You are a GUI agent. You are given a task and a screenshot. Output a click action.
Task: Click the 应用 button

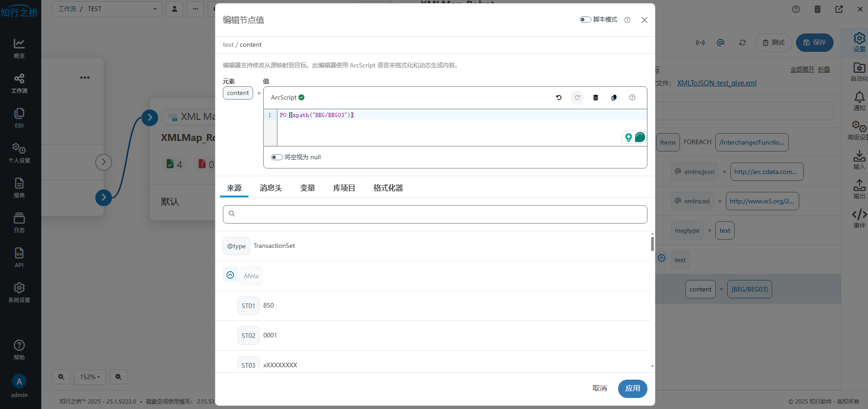(x=632, y=388)
